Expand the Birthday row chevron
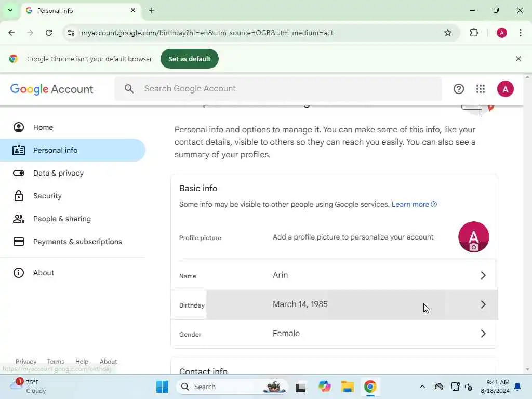 (483, 304)
